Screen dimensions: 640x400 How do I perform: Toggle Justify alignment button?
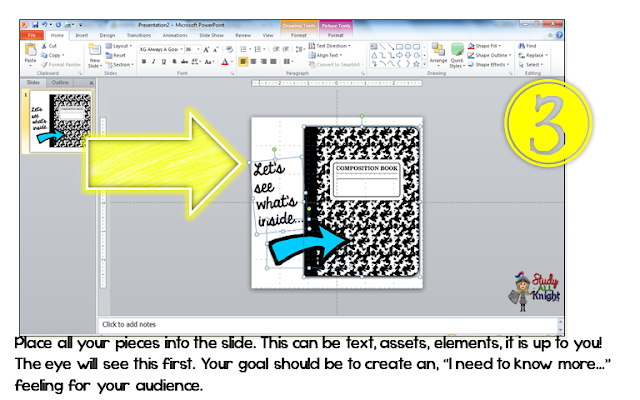(x=273, y=62)
